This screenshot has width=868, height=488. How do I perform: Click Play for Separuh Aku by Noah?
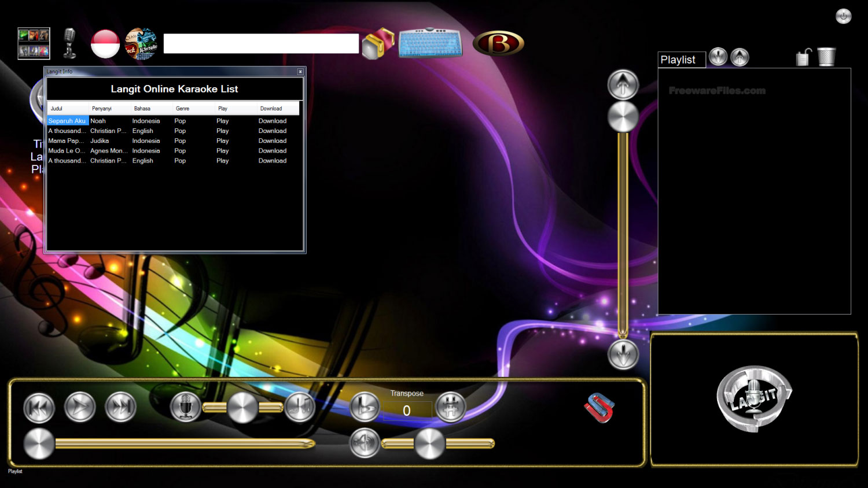pyautogui.click(x=223, y=121)
